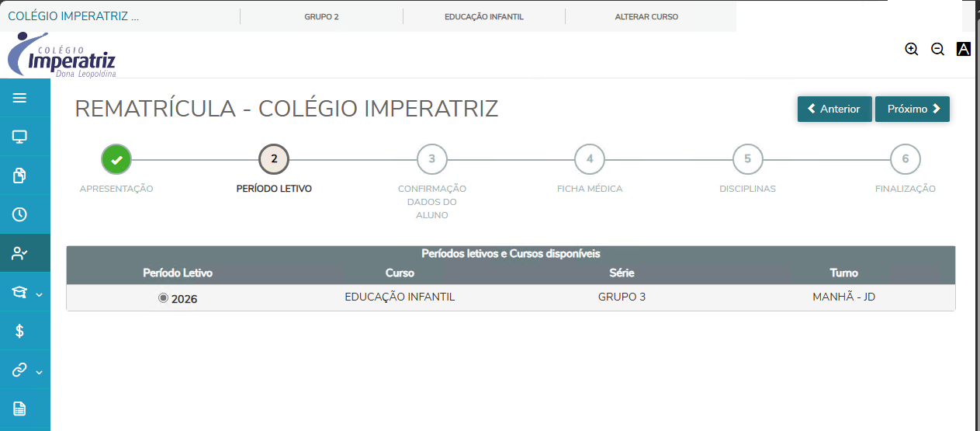
Task: Select GRUPO 2 in top bar
Action: (x=321, y=16)
